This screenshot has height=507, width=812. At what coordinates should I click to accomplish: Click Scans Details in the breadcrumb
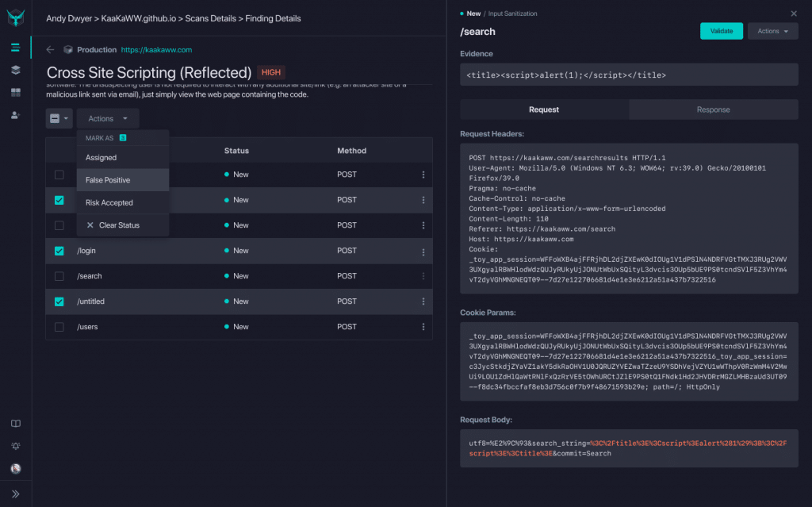coord(210,19)
